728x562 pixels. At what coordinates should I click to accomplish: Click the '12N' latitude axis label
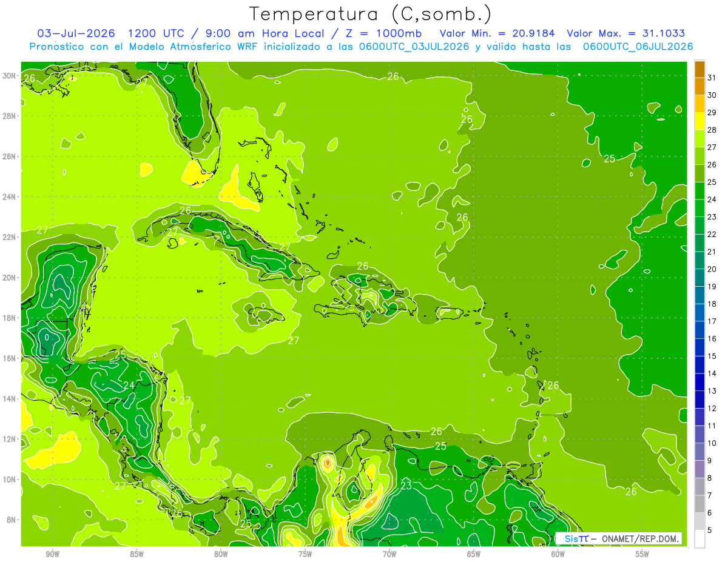pos(10,439)
